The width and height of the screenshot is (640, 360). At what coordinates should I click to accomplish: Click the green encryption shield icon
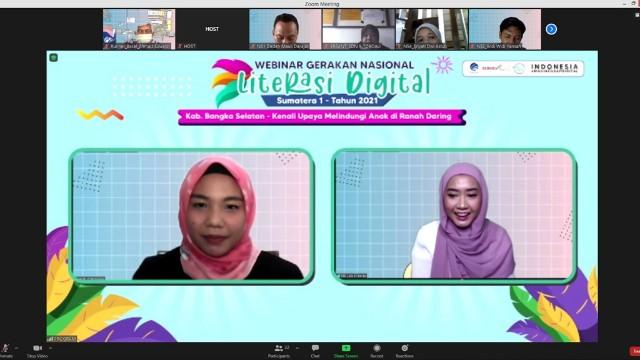[x=53, y=58]
